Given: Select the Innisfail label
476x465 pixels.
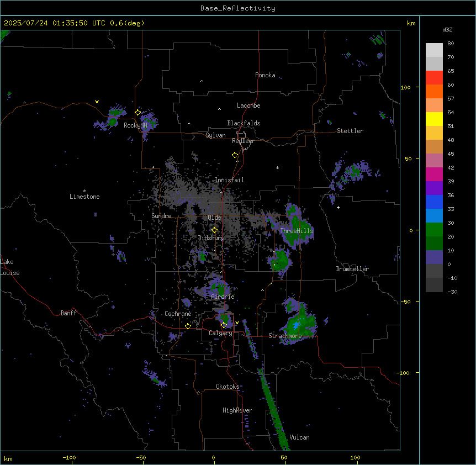Looking at the screenshot, I should [x=229, y=180].
